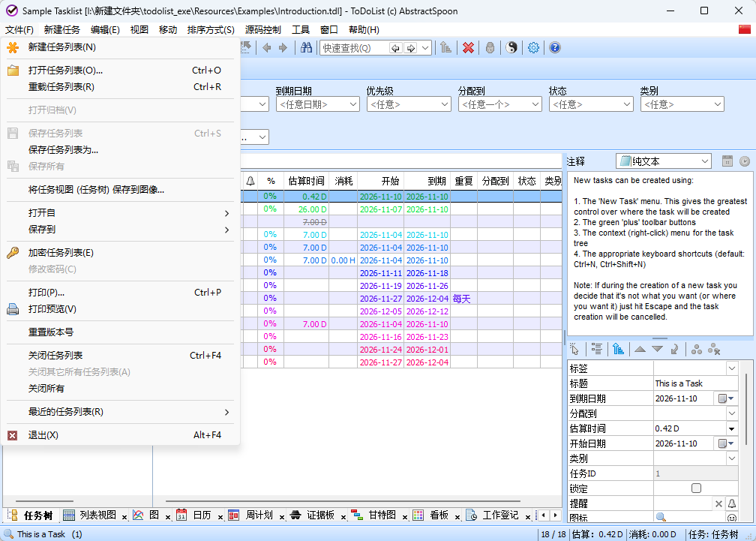Click the cursor select icon in attributes toolbar

[574, 349]
